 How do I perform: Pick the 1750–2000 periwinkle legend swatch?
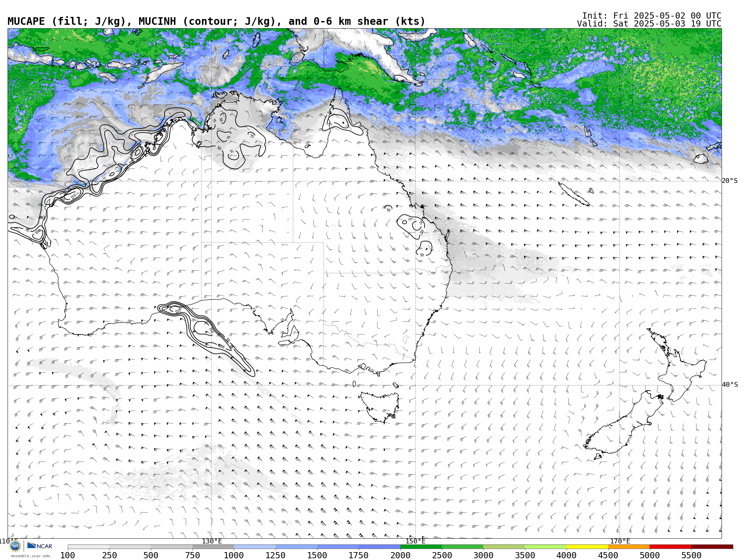(x=380, y=547)
